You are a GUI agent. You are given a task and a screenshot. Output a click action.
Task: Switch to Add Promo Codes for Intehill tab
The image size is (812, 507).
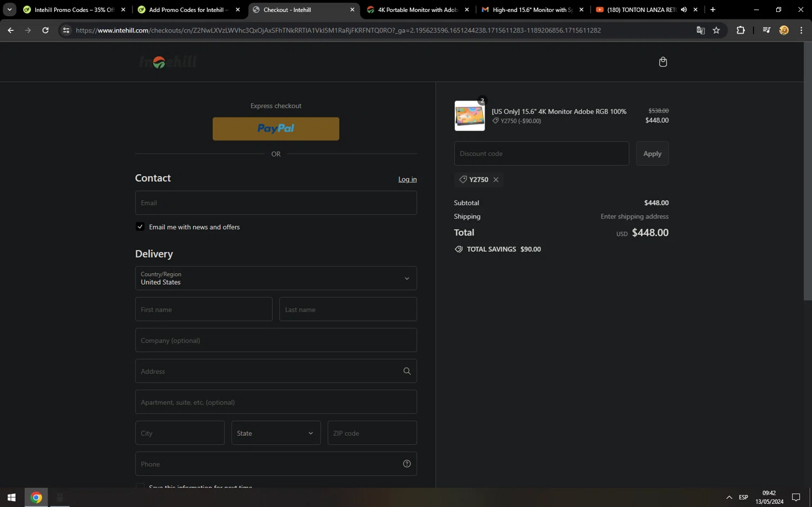pyautogui.click(x=188, y=10)
